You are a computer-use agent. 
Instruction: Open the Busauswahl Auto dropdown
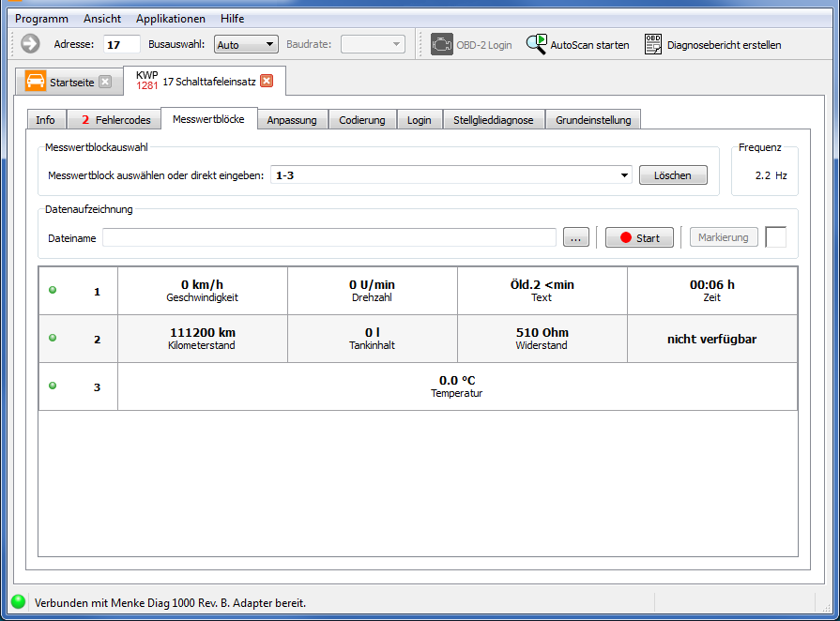246,44
